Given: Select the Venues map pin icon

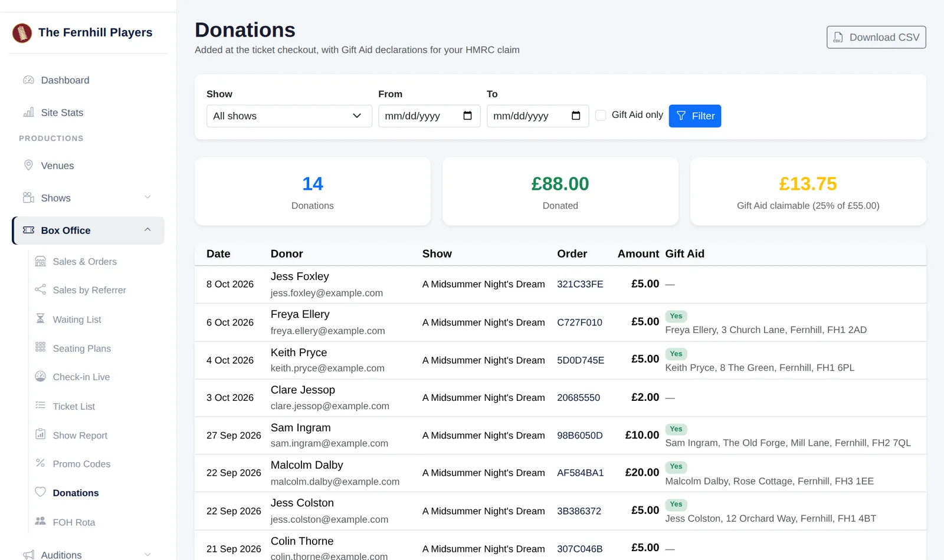Looking at the screenshot, I should tap(28, 165).
